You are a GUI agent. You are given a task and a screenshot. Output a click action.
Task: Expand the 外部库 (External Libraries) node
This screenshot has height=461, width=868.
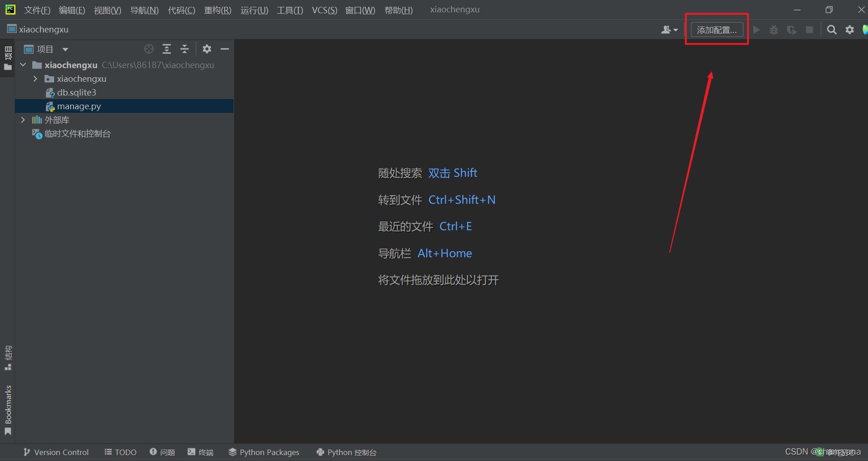(x=23, y=120)
